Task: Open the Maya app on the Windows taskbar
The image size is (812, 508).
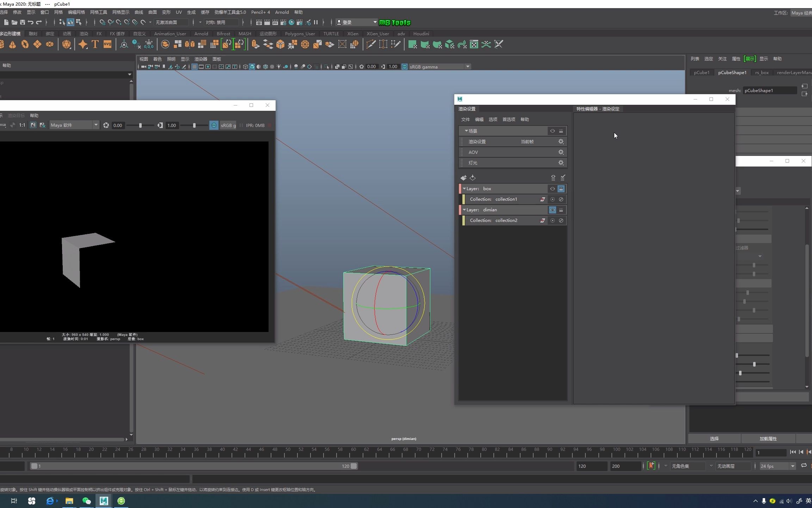Action: coord(104,501)
